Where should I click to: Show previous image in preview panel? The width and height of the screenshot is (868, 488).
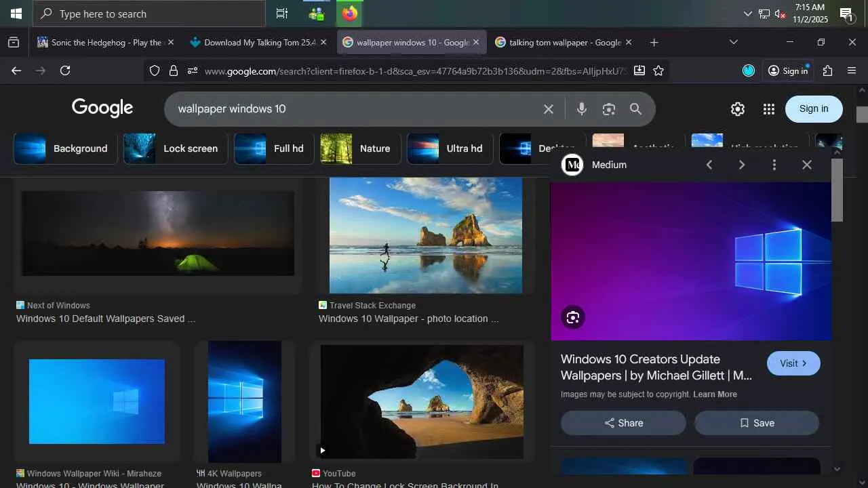click(x=709, y=165)
